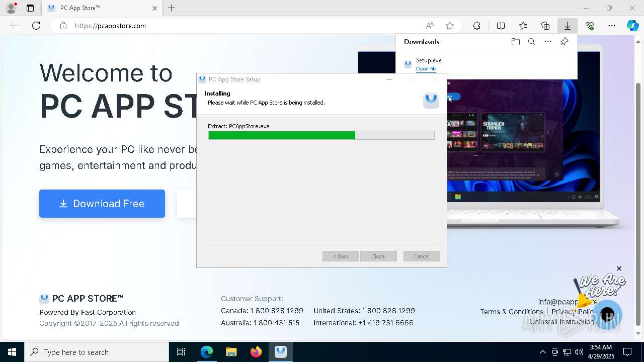
Task: Open Browser essentials heart icon
Action: (590, 26)
